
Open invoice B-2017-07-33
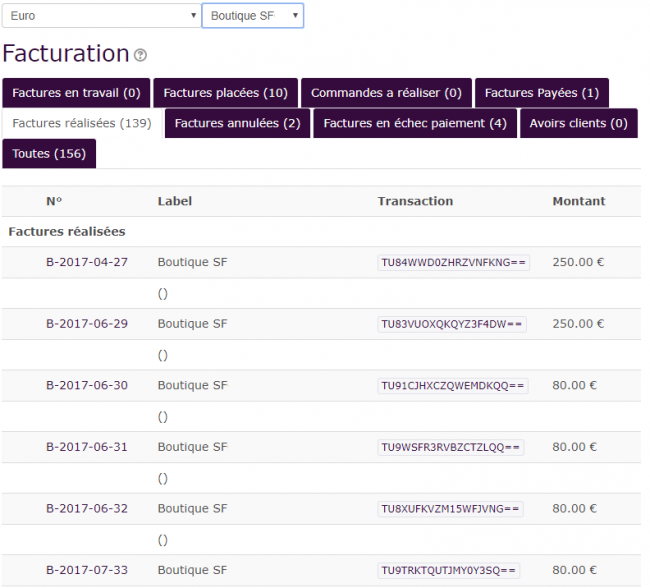[x=87, y=570]
